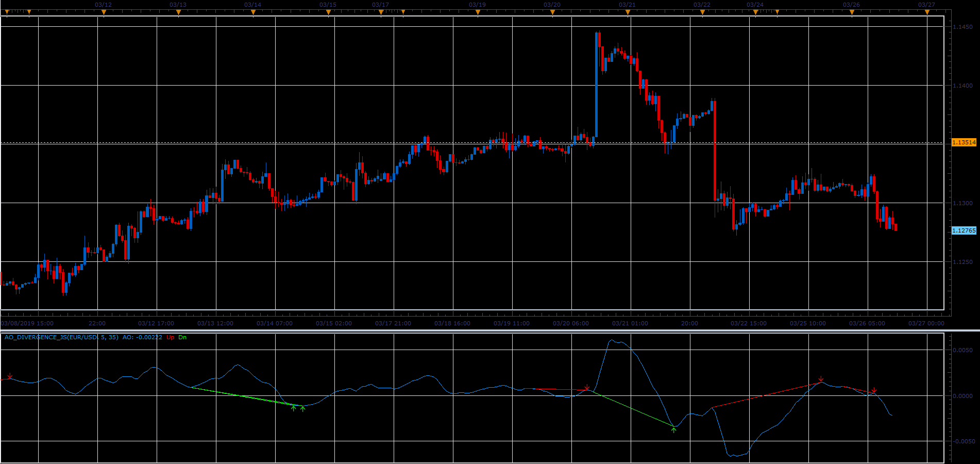Click the left green up arrow of the pair
Viewport: 980px width, 464px height.
pyautogui.click(x=294, y=408)
